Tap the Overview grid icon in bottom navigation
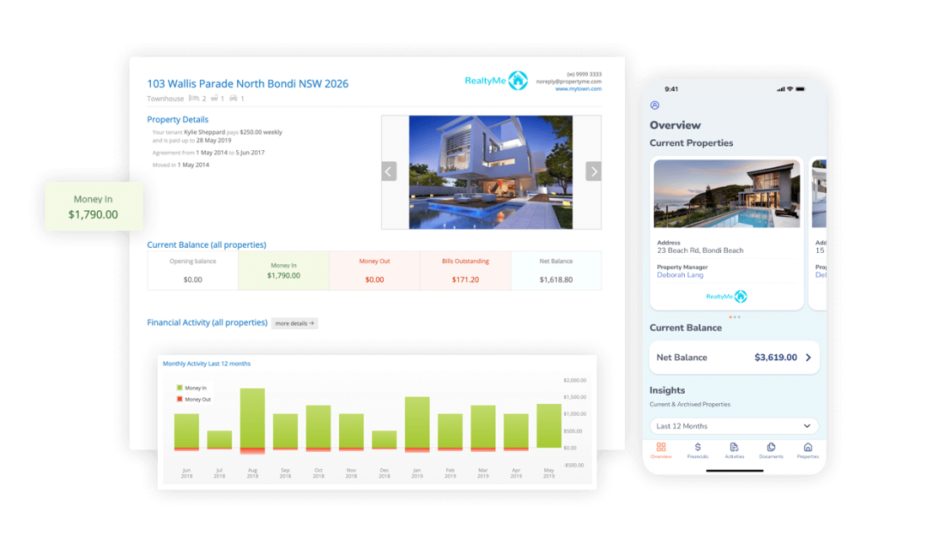This screenshot has height=560, width=927. [x=661, y=447]
